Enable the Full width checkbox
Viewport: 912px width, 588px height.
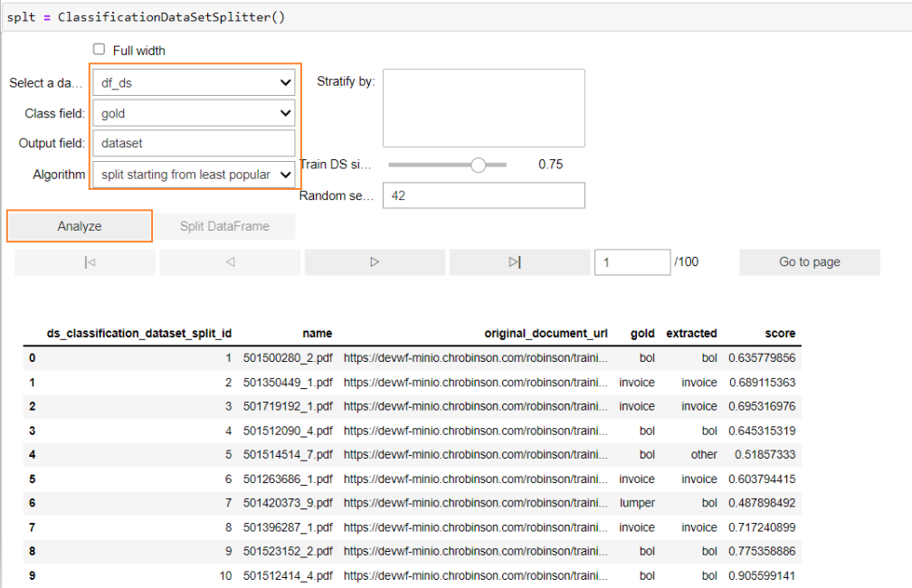pyautogui.click(x=99, y=50)
